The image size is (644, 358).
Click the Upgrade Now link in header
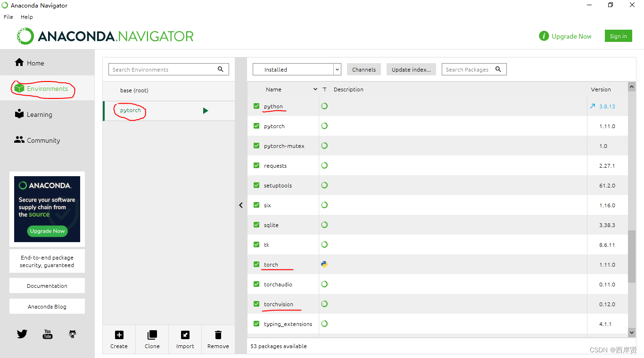pos(571,36)
